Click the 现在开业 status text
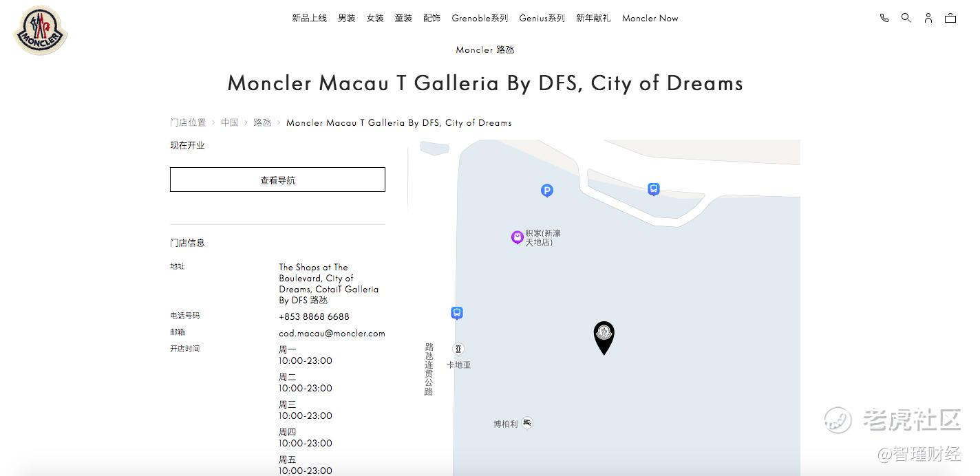Screen dimensions: 980x476 (187, 145)
